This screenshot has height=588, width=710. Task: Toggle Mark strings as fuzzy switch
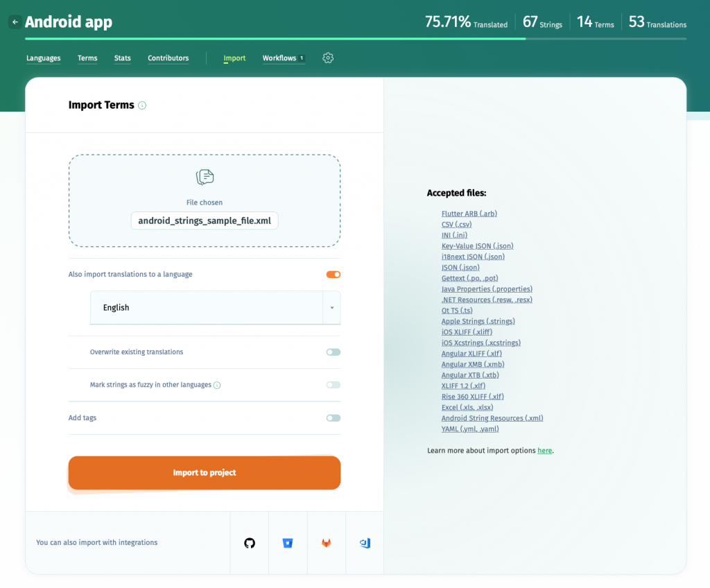coord(333,385)
